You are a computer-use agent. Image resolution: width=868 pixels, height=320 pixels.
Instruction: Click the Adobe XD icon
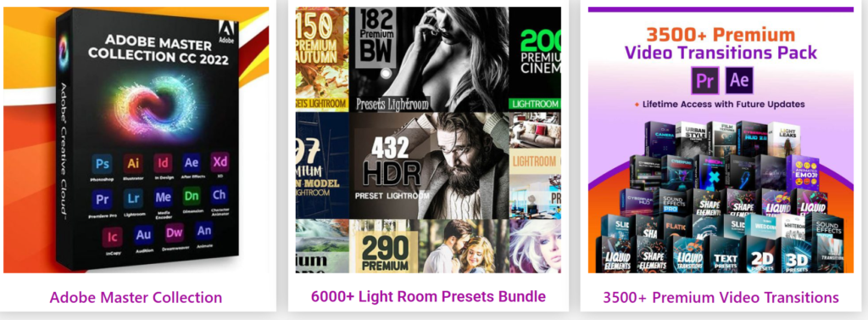[x=220, y=162]
